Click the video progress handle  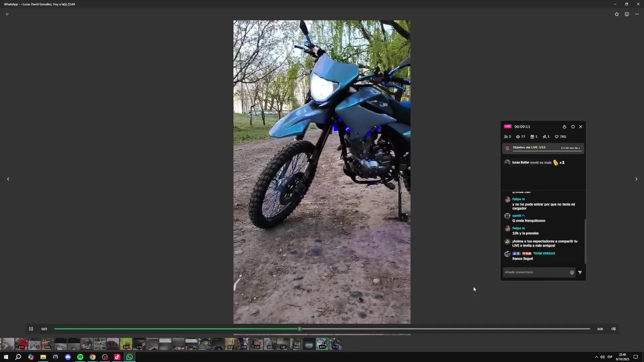[x=300, y=329]
